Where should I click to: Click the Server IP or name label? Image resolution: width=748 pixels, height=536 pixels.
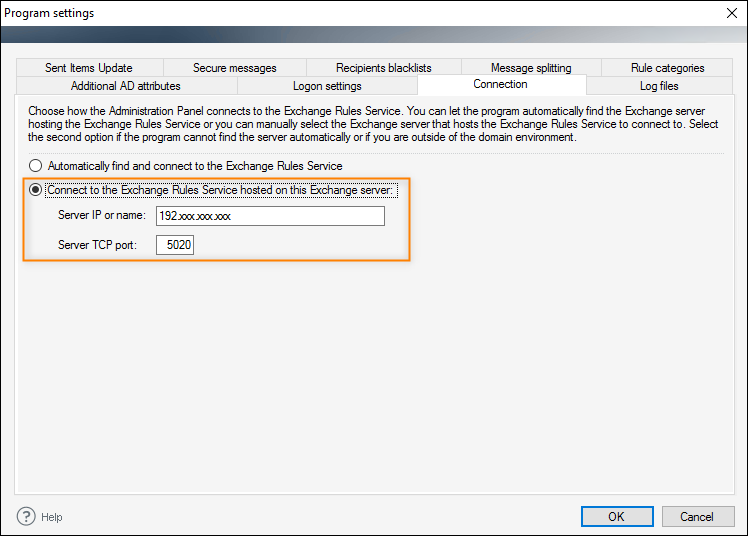pos(102,215)
